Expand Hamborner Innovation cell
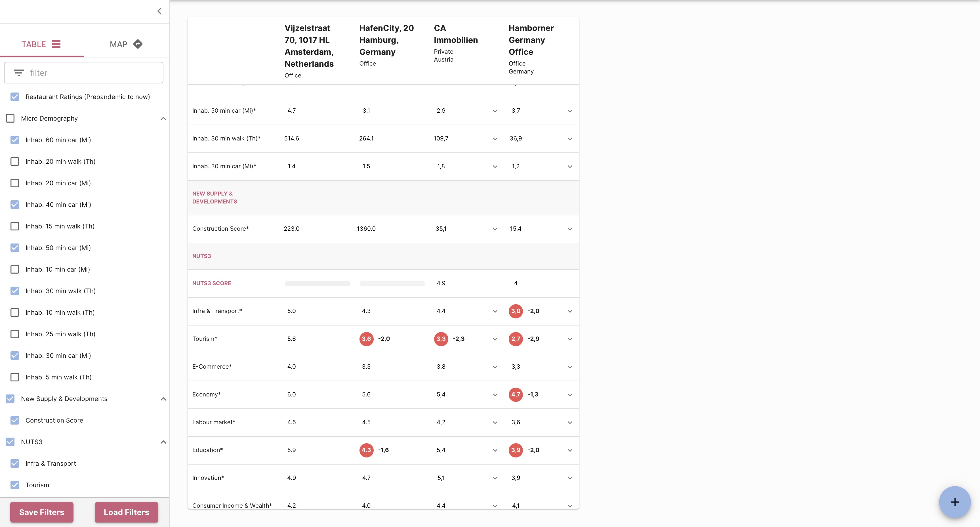The image size is (980, 527). (x=570, y=478)
